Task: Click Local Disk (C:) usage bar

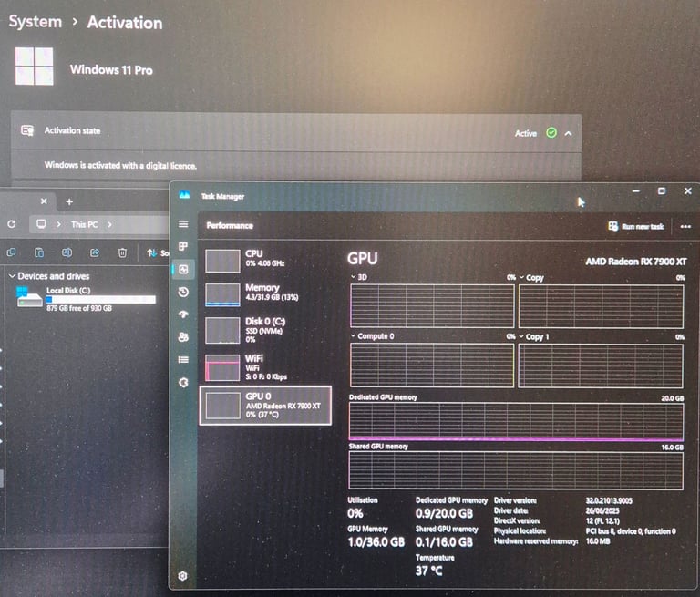Action: pyautogui.click(x=101, y=300)
